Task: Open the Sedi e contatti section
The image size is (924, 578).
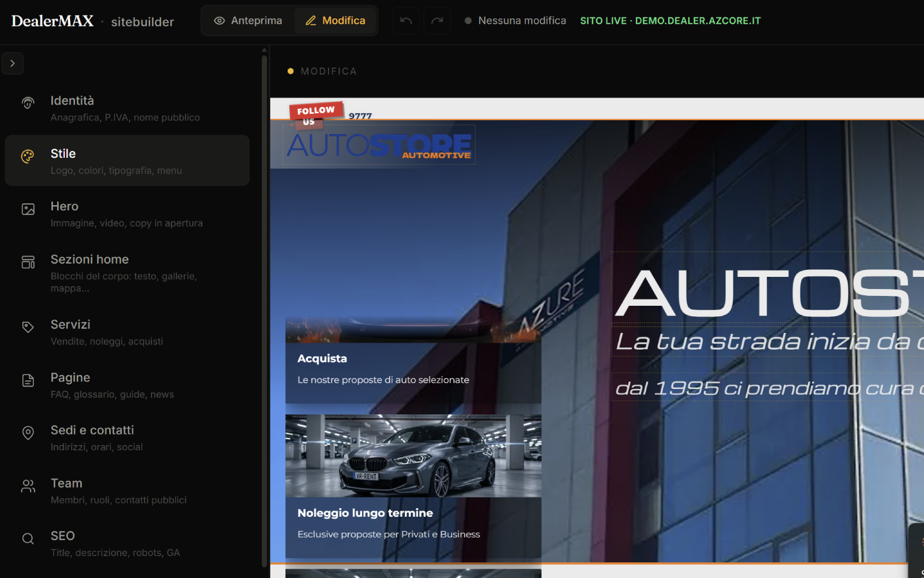Action: tap(127, 438)
